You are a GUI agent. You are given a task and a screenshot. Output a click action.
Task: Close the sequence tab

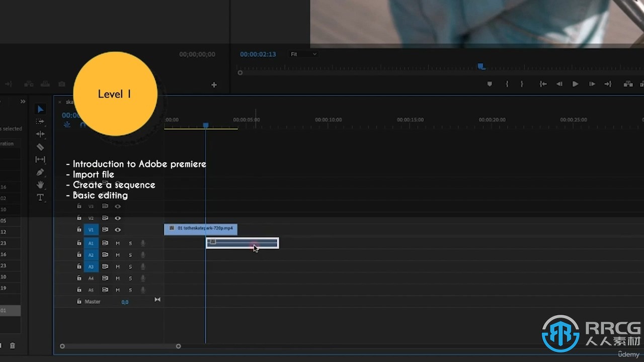click(59, 102)
